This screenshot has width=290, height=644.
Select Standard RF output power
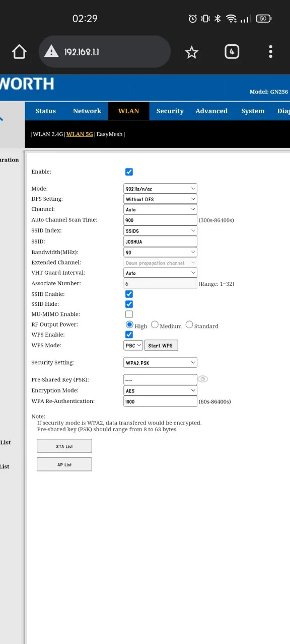coord(189,325)
